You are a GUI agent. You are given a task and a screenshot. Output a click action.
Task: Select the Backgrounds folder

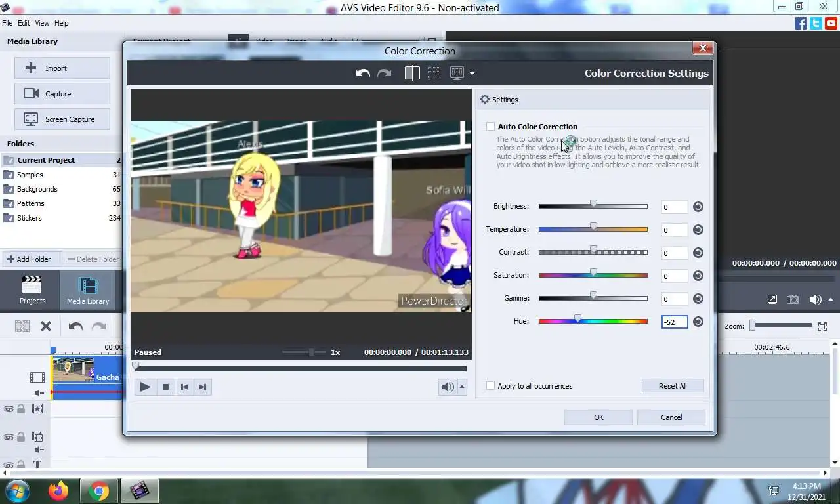[62, 189]
